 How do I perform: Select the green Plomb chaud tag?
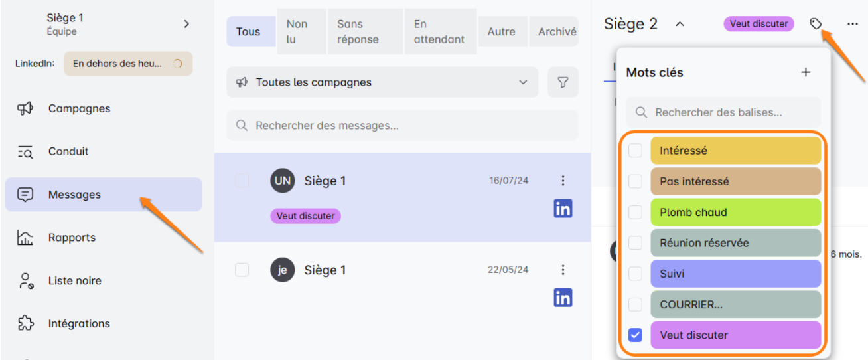pyautogui.click(x=735, y=213)
